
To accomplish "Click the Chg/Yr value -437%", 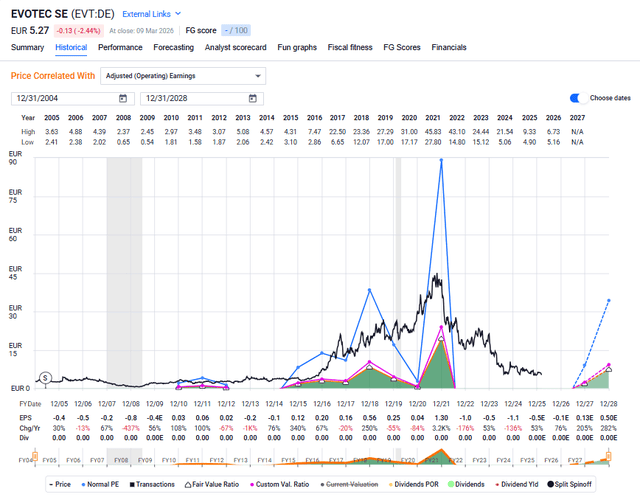I will pyautogui.click(x=131, y=428).
